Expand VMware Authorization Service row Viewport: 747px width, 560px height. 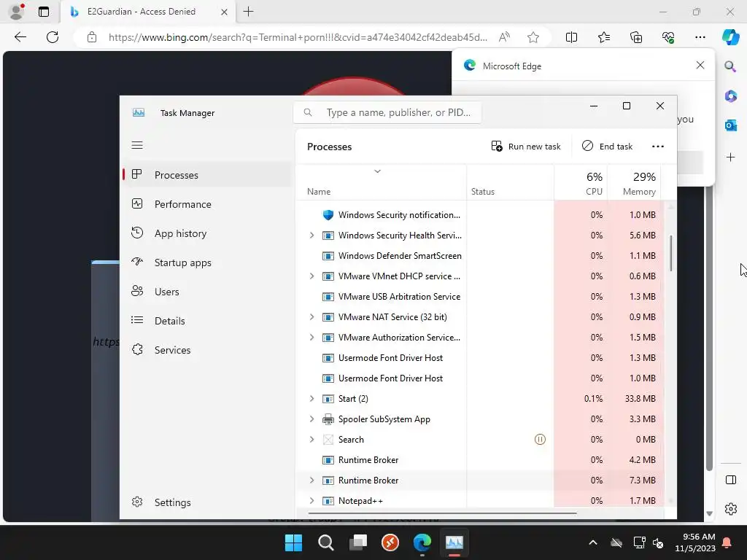pos(311,337)
